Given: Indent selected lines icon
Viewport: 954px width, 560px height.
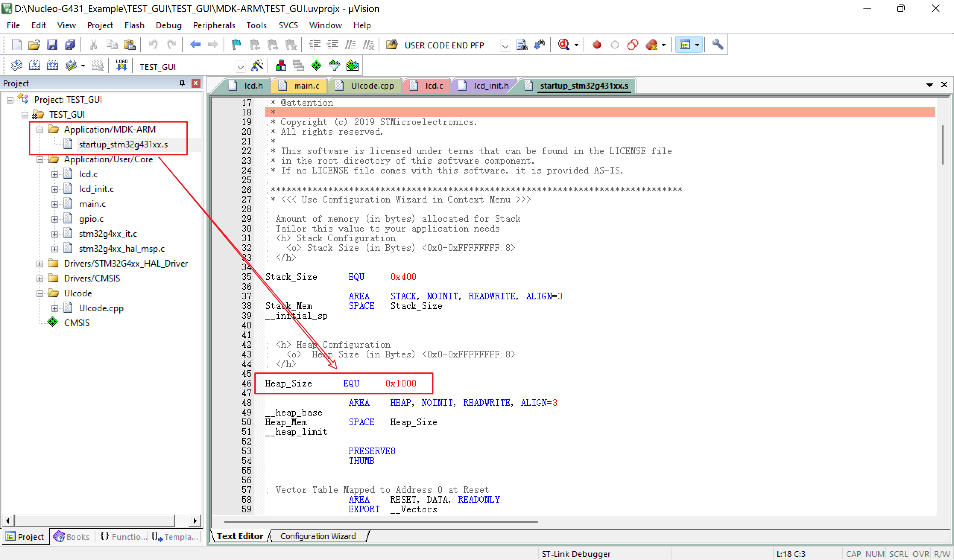Looking at the screenshot, I should [x=315, y=45].
